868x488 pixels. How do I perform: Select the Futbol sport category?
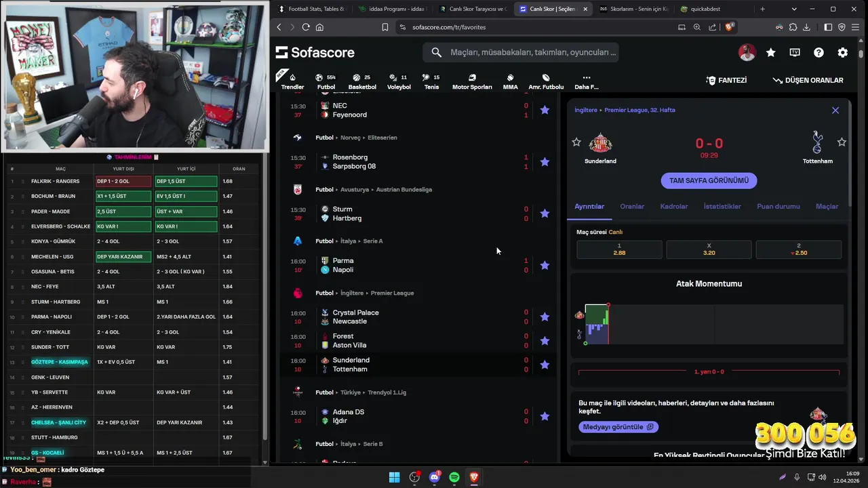point(326,81)
